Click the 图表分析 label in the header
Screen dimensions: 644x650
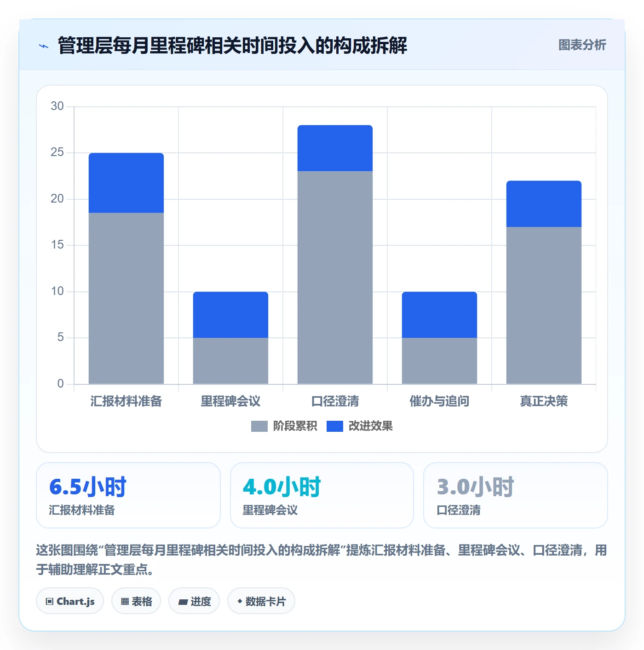[582, 45]
